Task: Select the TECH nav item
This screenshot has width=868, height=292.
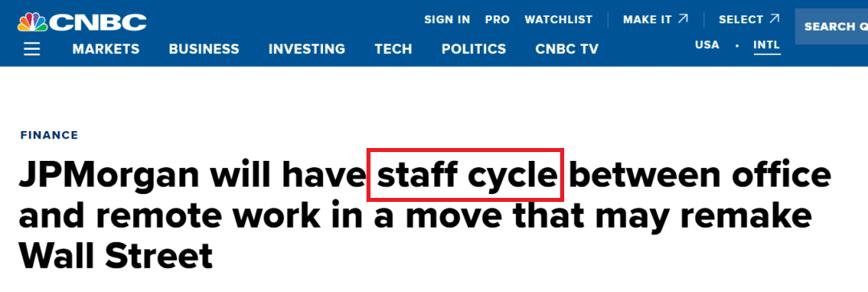Action: point(393,49)
